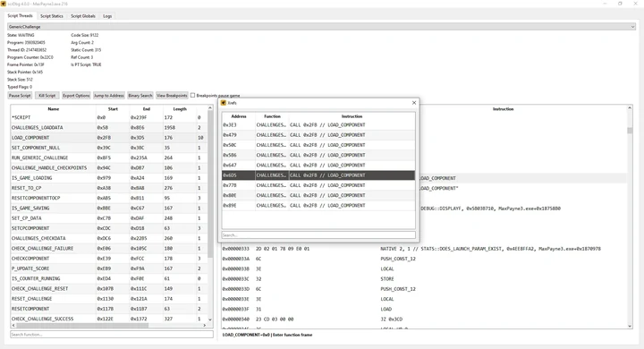Viewport: 644px width, 349px height.
Task: Switch to the Script Threads tab
Action: click(20, 15)
